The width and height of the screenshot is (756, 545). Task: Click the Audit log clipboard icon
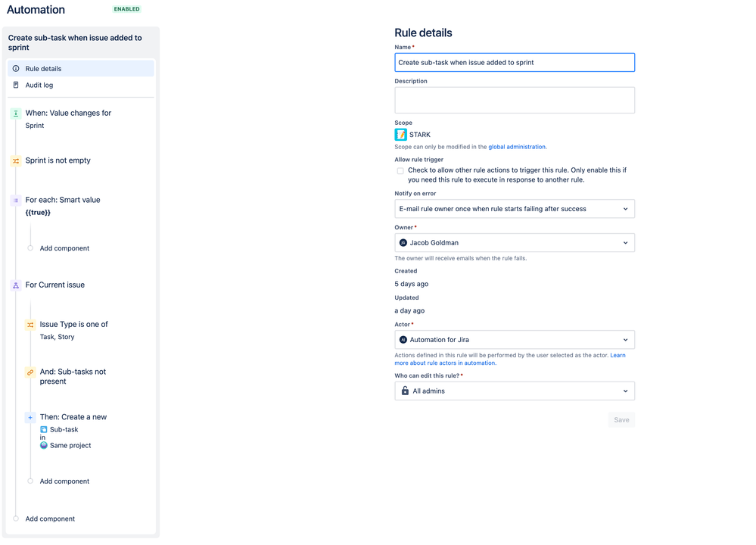point(16,85)
